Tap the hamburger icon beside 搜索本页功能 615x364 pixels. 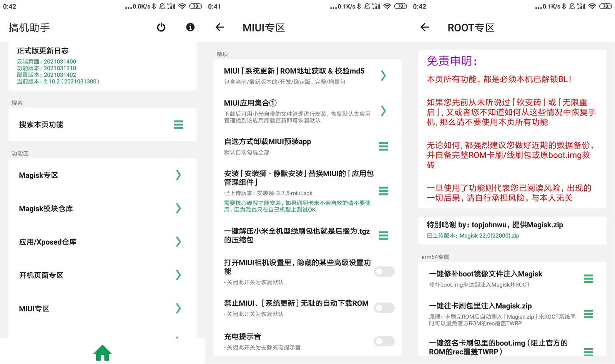point(178,124)
